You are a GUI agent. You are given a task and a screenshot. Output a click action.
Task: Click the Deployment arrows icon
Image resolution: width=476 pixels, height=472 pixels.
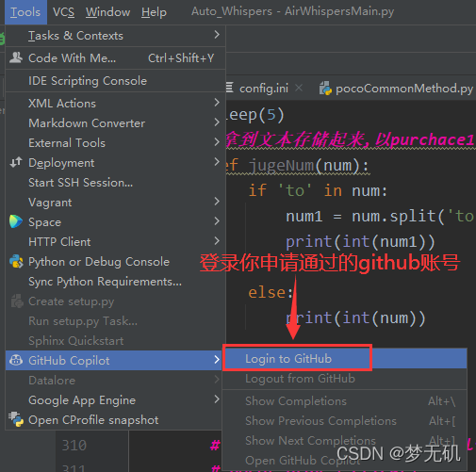click(16, 162)
